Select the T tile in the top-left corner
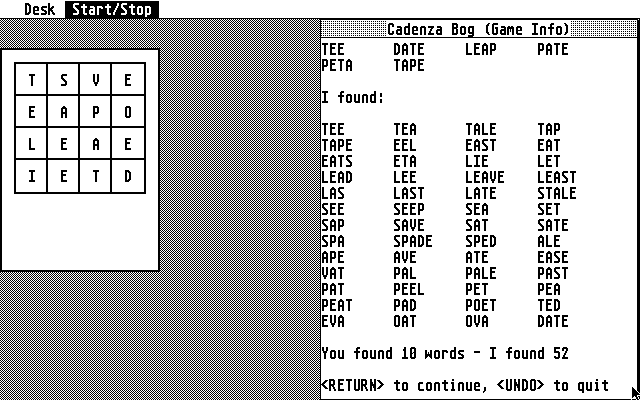 point(32,81)
